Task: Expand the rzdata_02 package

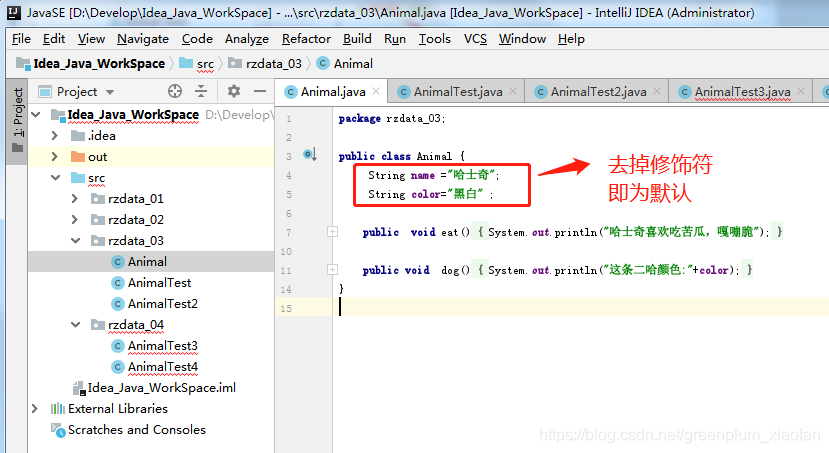Action: click(75, 220)
